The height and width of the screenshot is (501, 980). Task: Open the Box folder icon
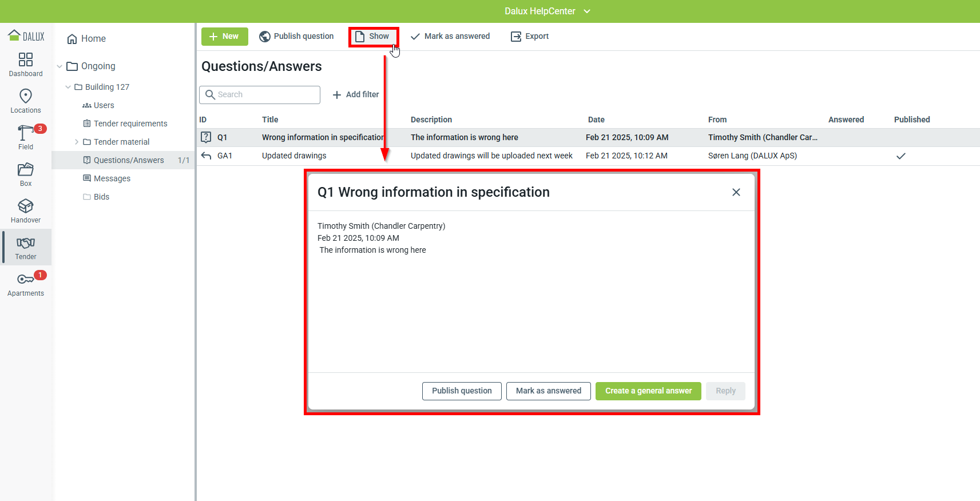click(x=26, y=169)
